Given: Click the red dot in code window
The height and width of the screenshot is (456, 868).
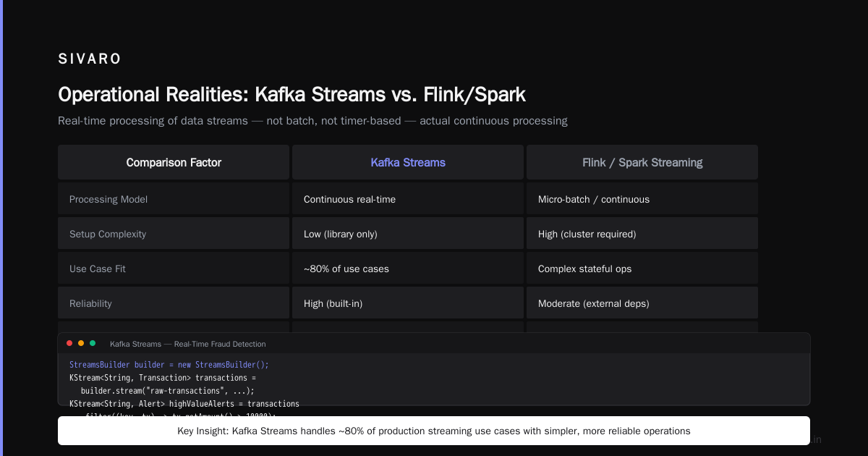Looking at the screenshot, I should coord(69,343).
